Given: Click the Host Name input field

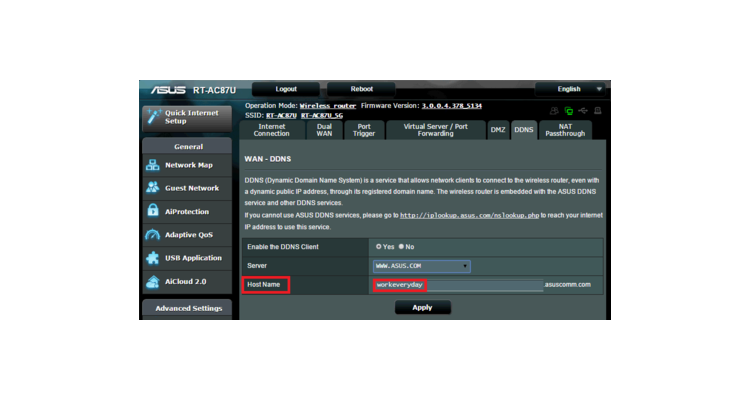Looking at the screenshot, I should coord(458,285).
